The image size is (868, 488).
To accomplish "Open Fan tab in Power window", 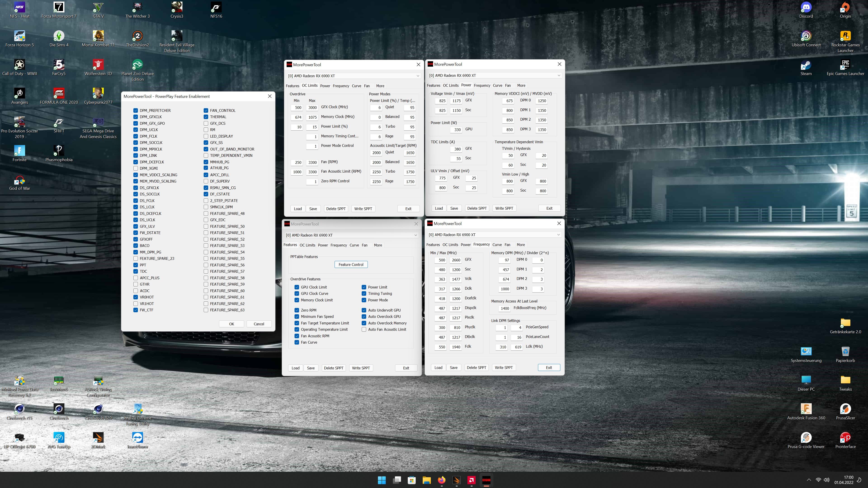I will (x=508, y=86).
